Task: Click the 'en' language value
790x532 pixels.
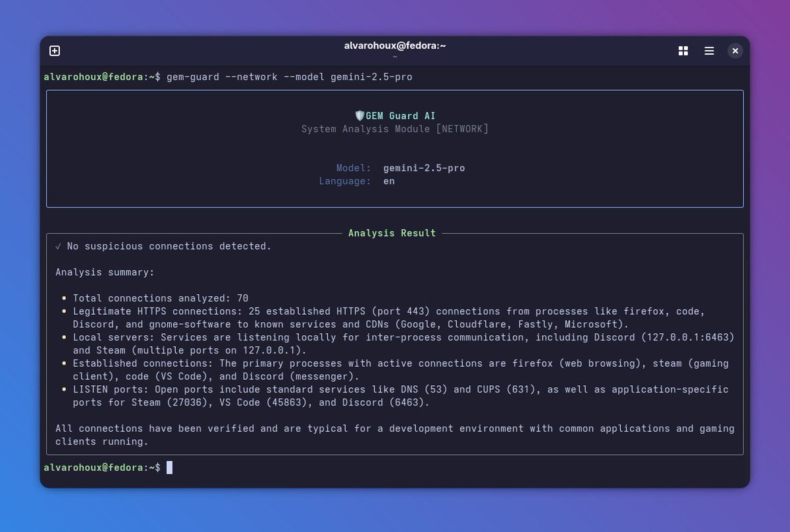Action: (x=388, y=181)
